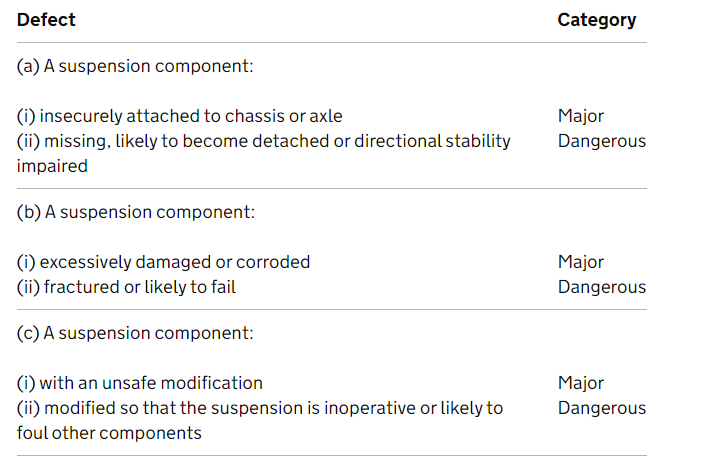Select the 'fractured or likely to fail' defect

[x=126, y=287]
